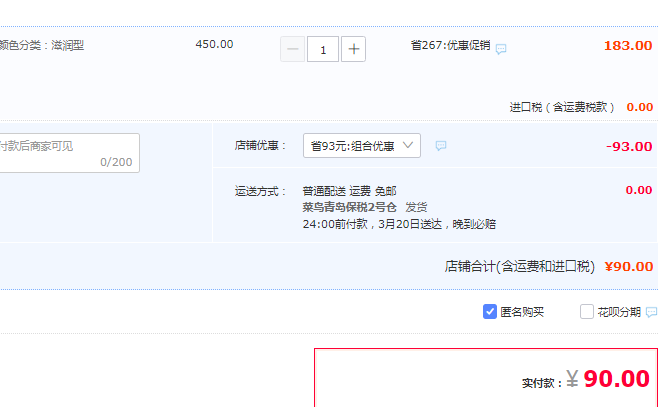671x407 pixels.
Task: Click the 实付款 amount 90.00
Action: [x=616, y=379]
